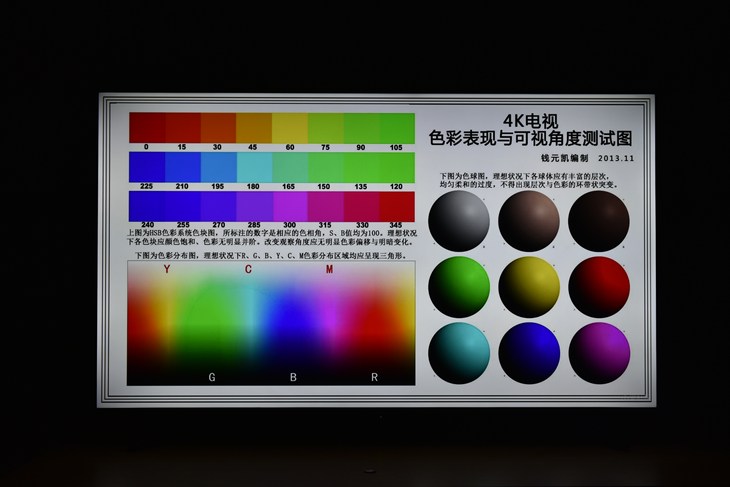Image resolution: width=730 pixels, height=487 pixels.
Task: Click the "4K电视" title text
Action: pos(530,122)
